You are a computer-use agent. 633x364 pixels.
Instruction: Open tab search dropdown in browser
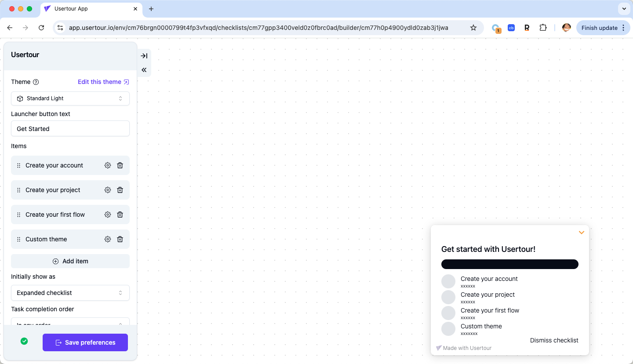(x=624, y=9)
